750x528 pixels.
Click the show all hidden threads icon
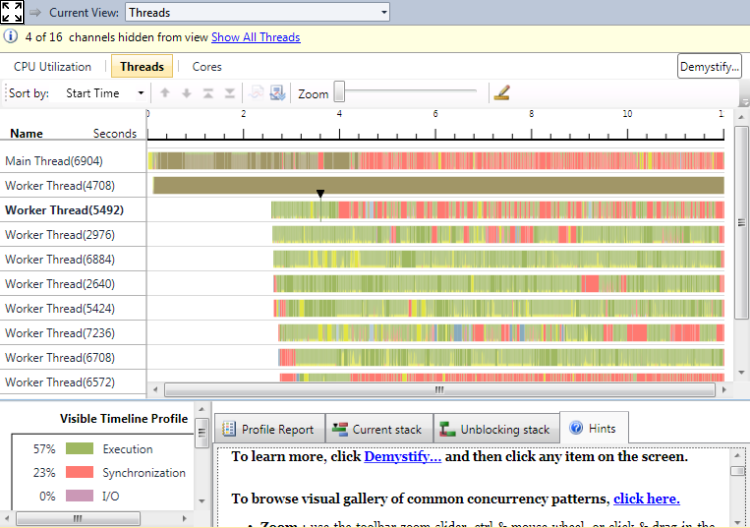tap(277, 93)
